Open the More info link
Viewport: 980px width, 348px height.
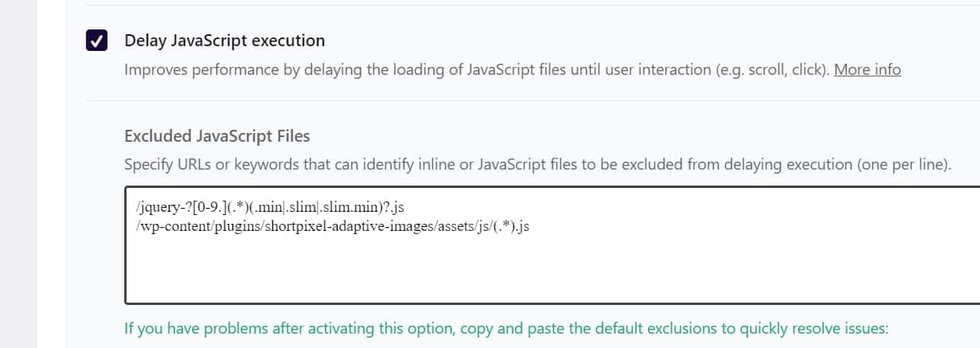tap(867, 69)
